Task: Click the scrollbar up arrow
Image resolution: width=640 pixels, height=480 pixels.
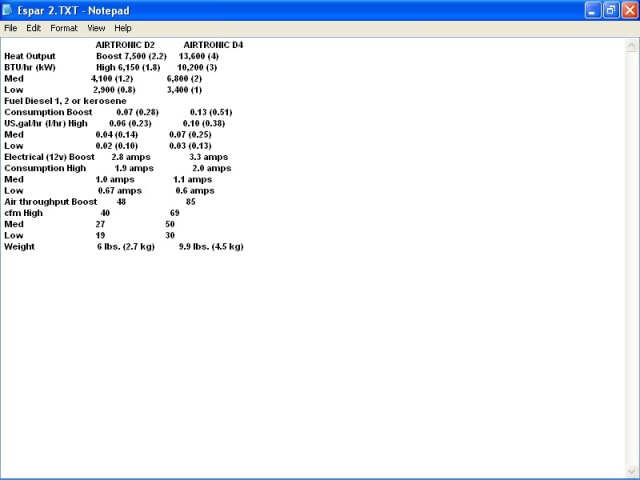Action: 631,45
